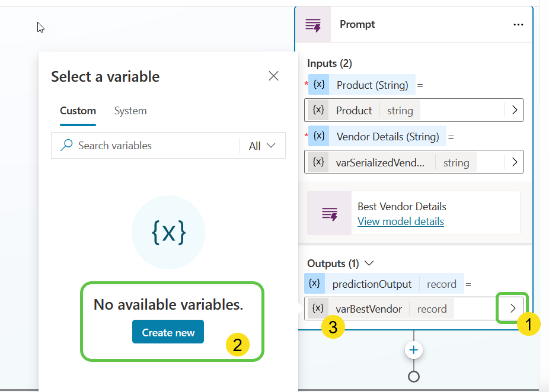Click the plus add node button
Screen dimensions: 549x392
[x=414, y=350]
